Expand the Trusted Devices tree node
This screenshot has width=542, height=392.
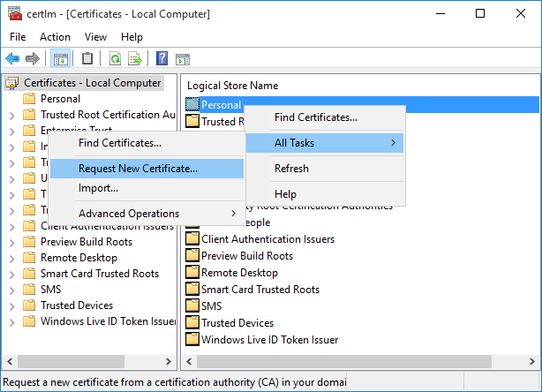click(11, 305)
